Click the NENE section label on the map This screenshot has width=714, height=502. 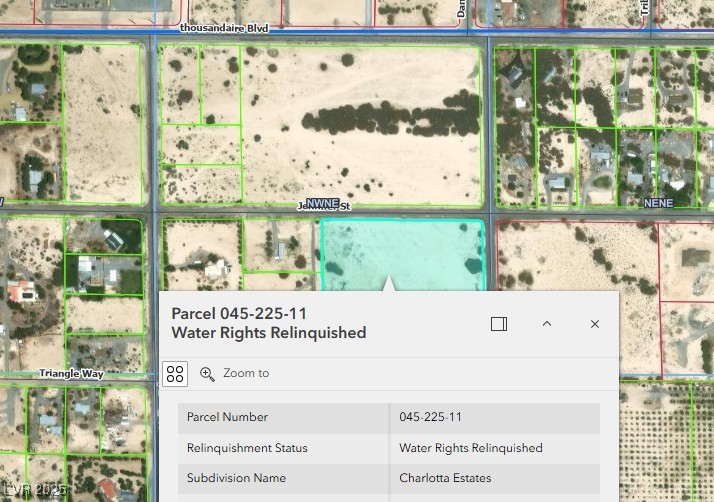pyautogui.click(x=658, y=203)
